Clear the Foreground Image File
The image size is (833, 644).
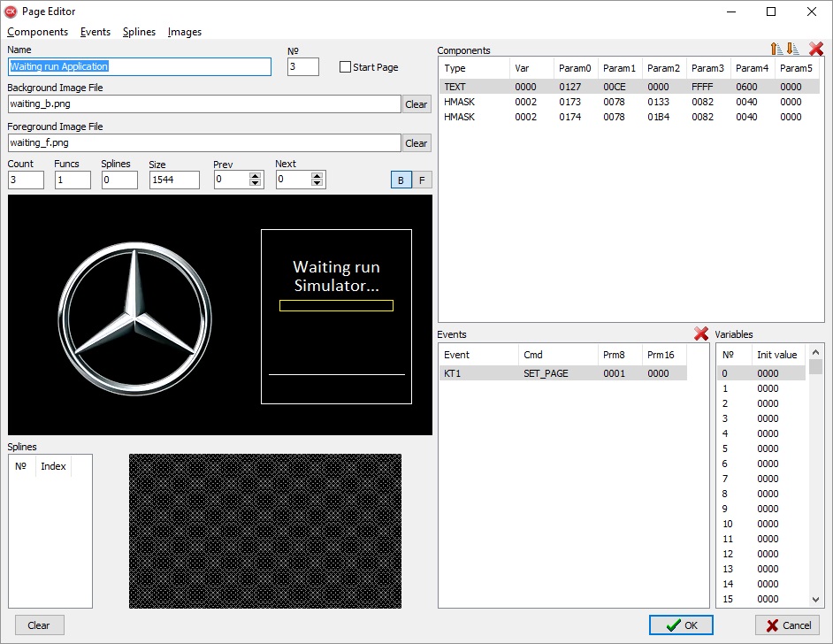click(x=416, y=143)
